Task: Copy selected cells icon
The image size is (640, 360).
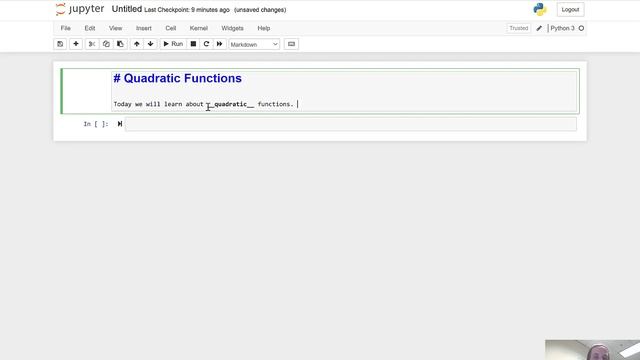Action: [x=106, y=44]
